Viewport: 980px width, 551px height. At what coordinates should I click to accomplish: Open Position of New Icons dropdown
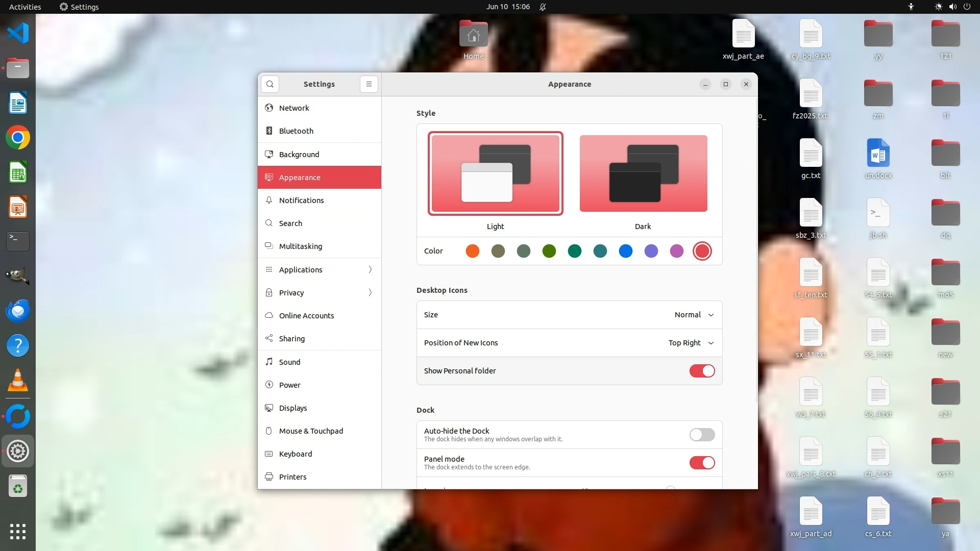coord(691,343)
